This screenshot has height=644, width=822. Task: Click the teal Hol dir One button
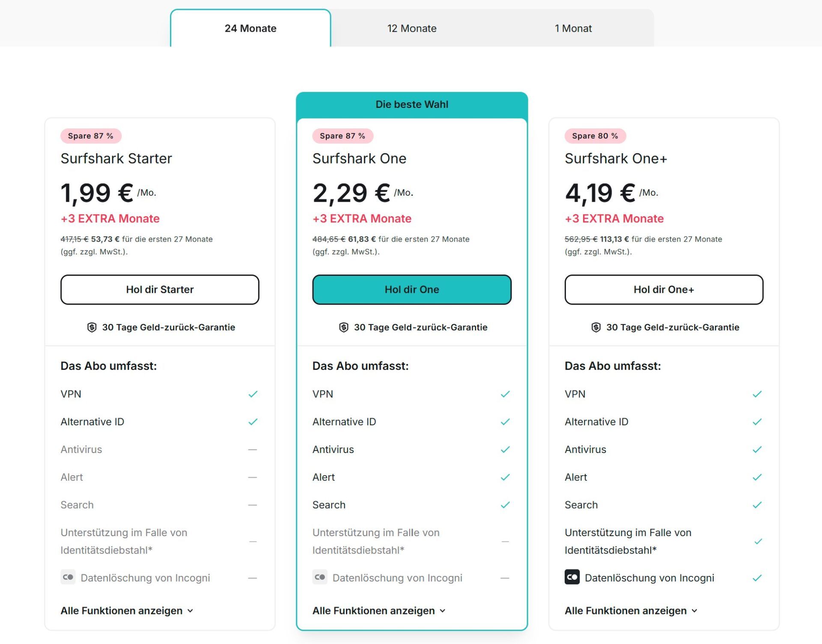tap(411, 289)
